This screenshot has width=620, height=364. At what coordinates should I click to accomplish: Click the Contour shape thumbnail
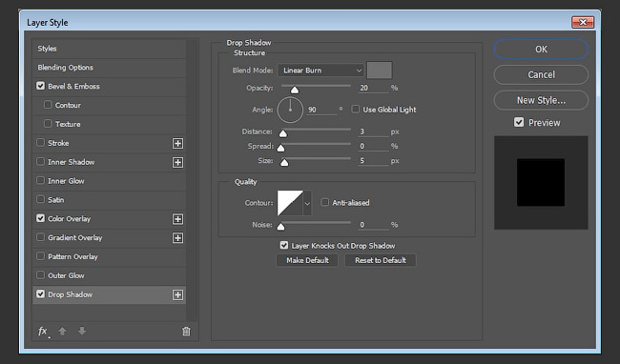coord(290,203)
